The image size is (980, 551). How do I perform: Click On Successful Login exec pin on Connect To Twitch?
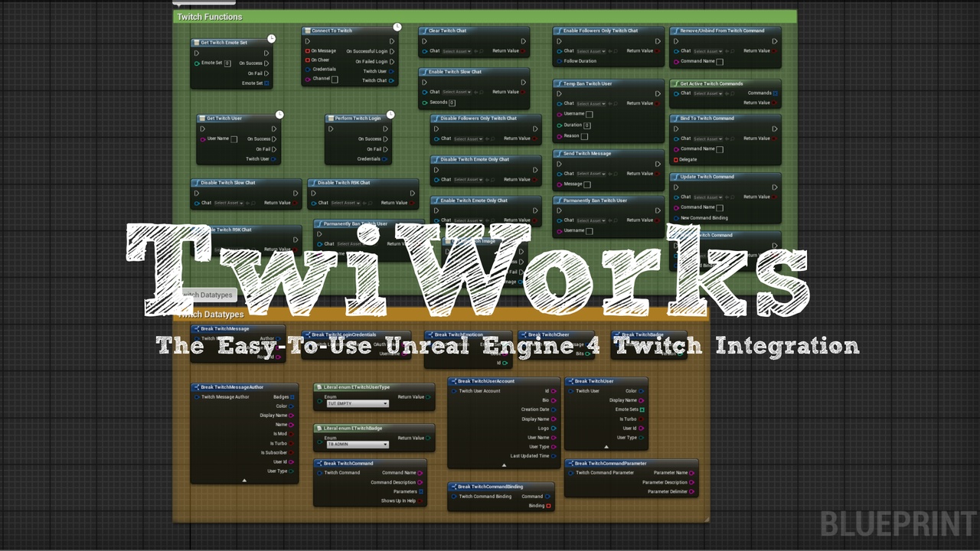coord(392,51)
